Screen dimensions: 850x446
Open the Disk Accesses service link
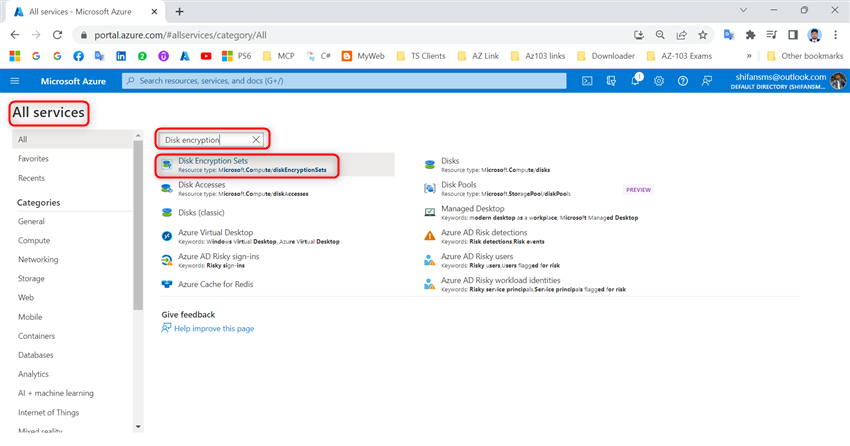202,185
